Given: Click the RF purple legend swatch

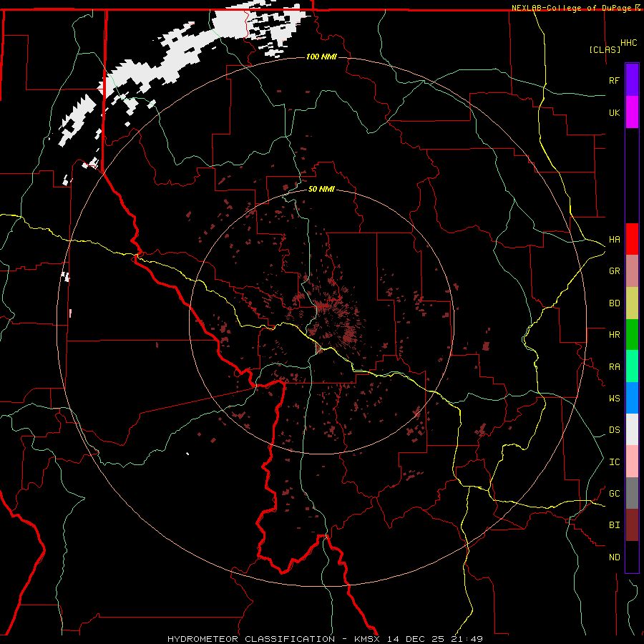Looking at the screenshot, I should tap(632, 80).
